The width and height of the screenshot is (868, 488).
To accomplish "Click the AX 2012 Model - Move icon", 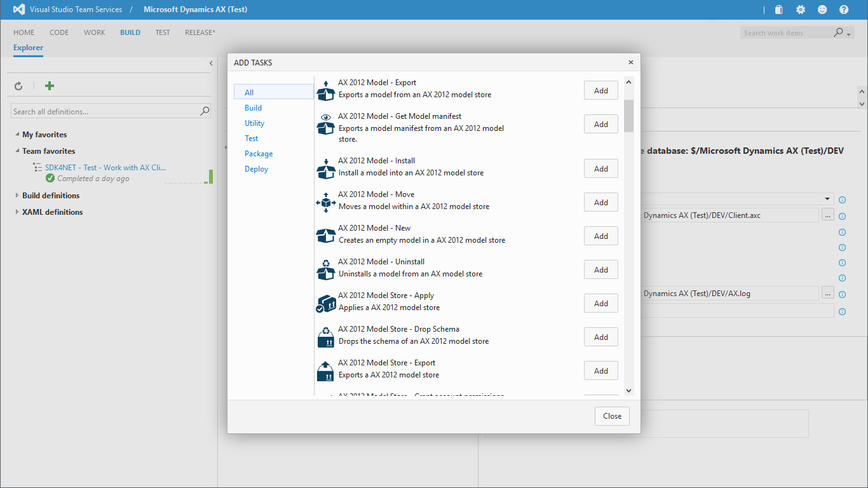I will 325,202.
